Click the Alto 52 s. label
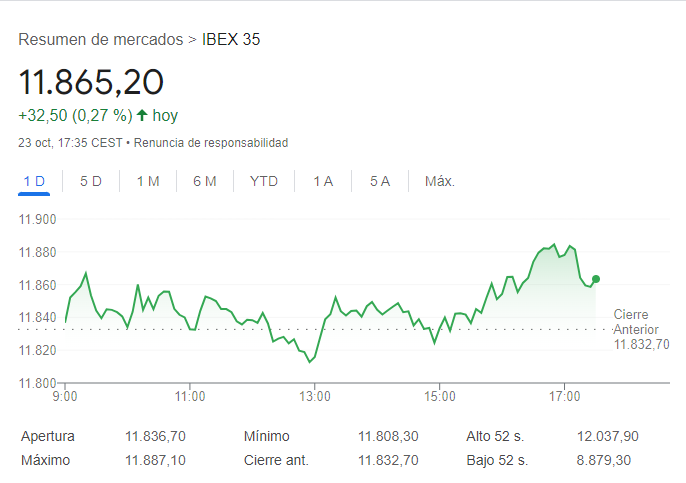 click(x=495, y=436)
